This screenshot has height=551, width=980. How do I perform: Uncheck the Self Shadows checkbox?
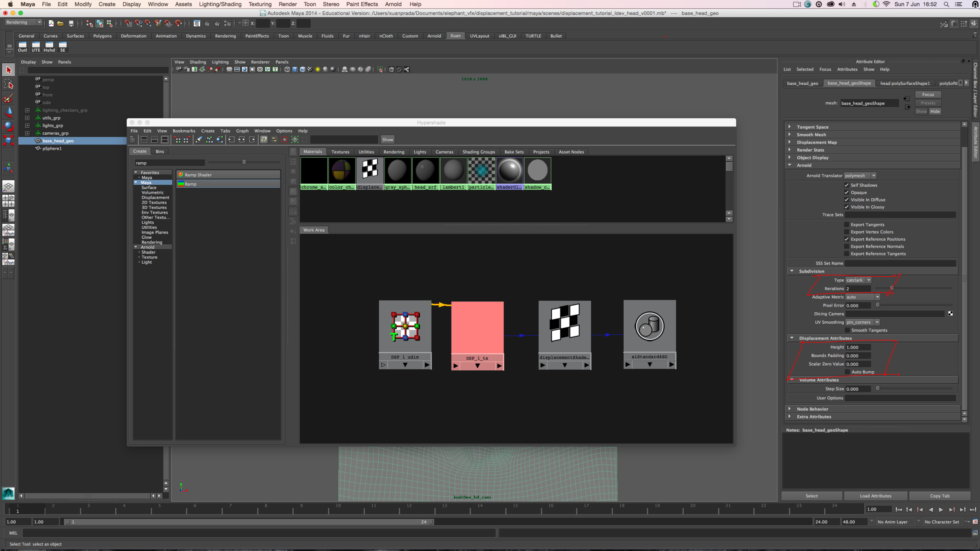click(x=847, y=185)
